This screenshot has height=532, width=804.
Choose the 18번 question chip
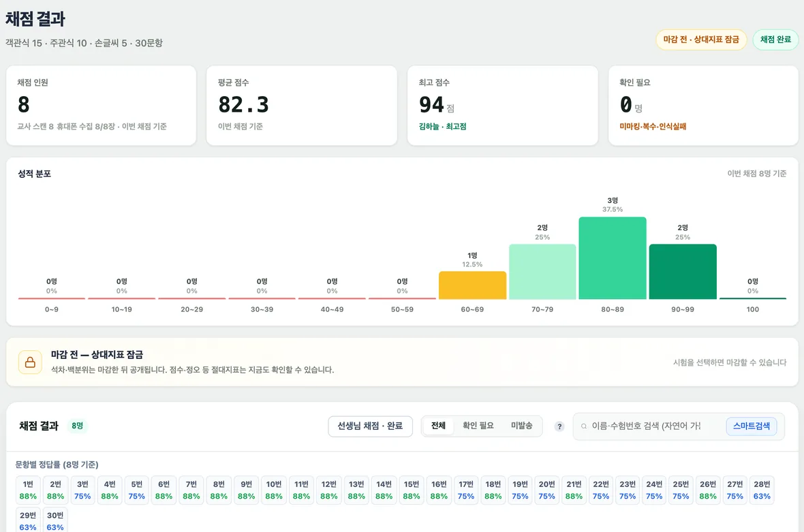(493, 490)
